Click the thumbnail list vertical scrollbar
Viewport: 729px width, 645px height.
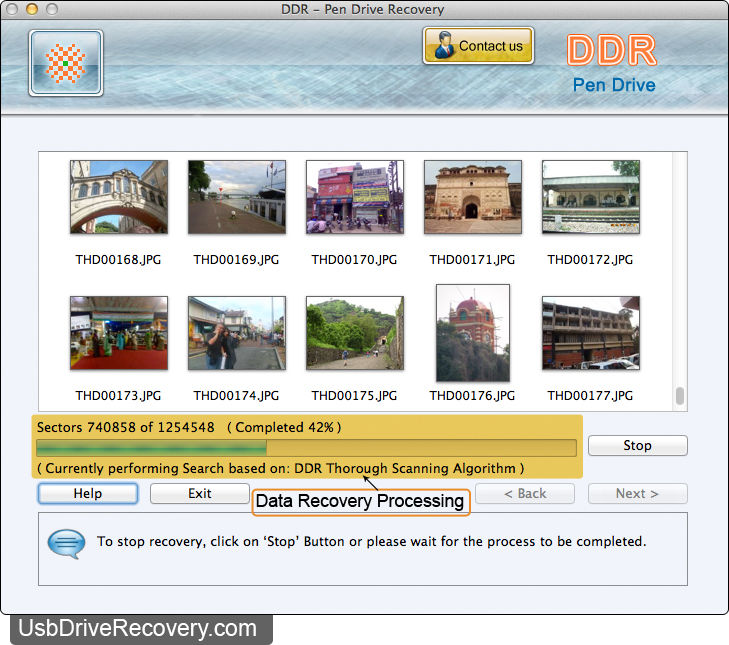click(680, 396)
